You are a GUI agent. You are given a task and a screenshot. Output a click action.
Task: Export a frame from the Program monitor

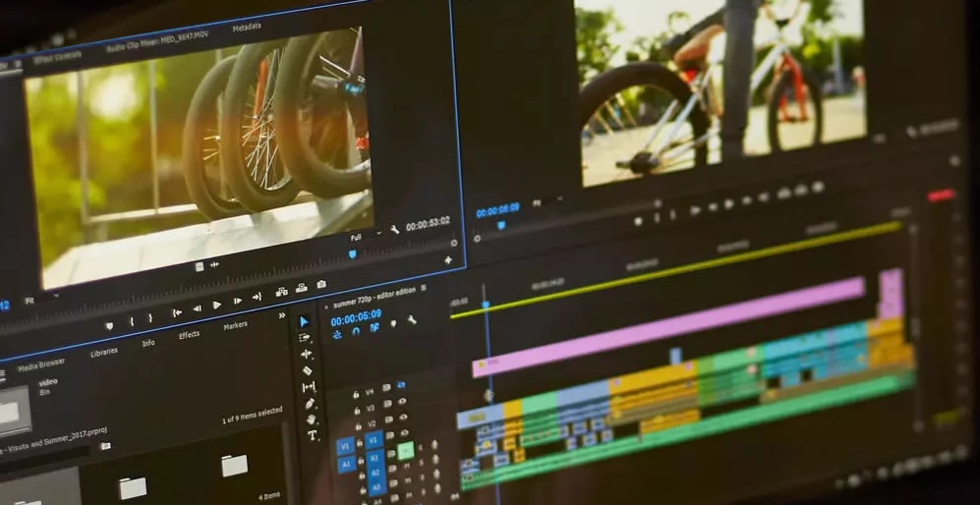pos(817,187)
